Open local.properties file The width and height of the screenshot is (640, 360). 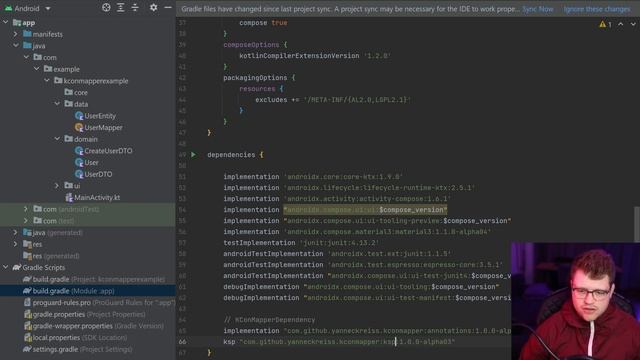(75, 338)
